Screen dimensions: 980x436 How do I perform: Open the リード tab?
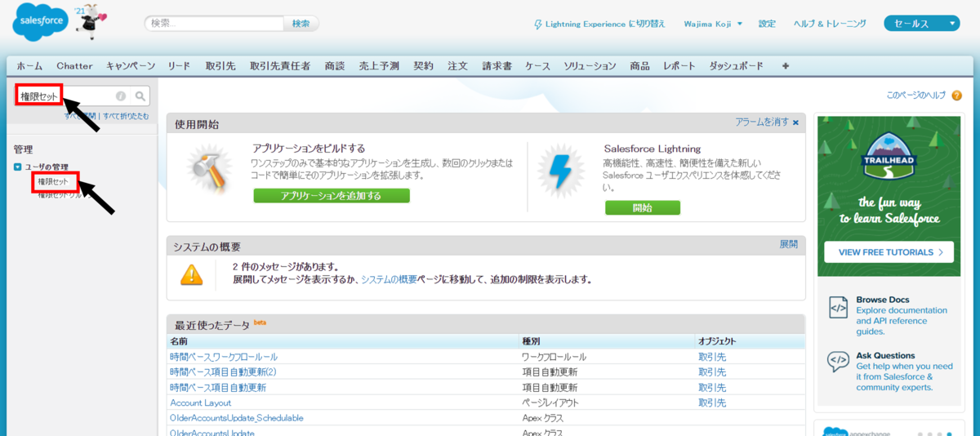click(180, 66)
